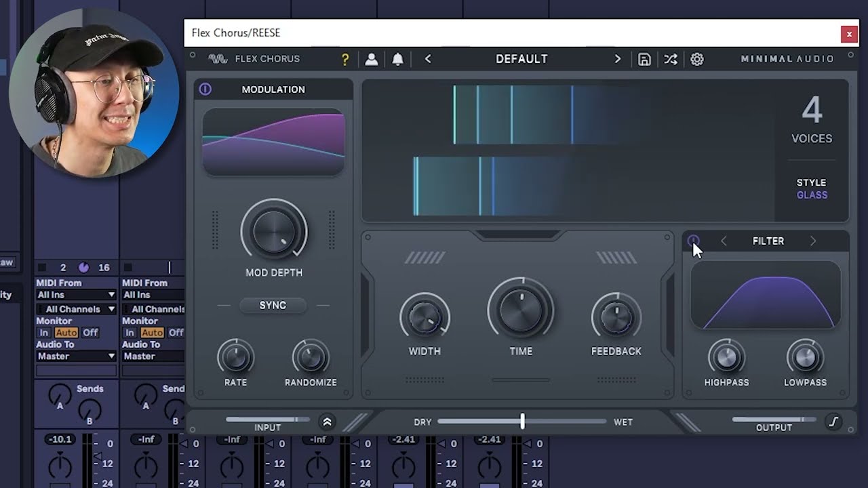Image resolution: width=868 pixels, height=488 pixels.
Task: Set Monitor to Off on the -10.1 track
Action: [90, 333]
